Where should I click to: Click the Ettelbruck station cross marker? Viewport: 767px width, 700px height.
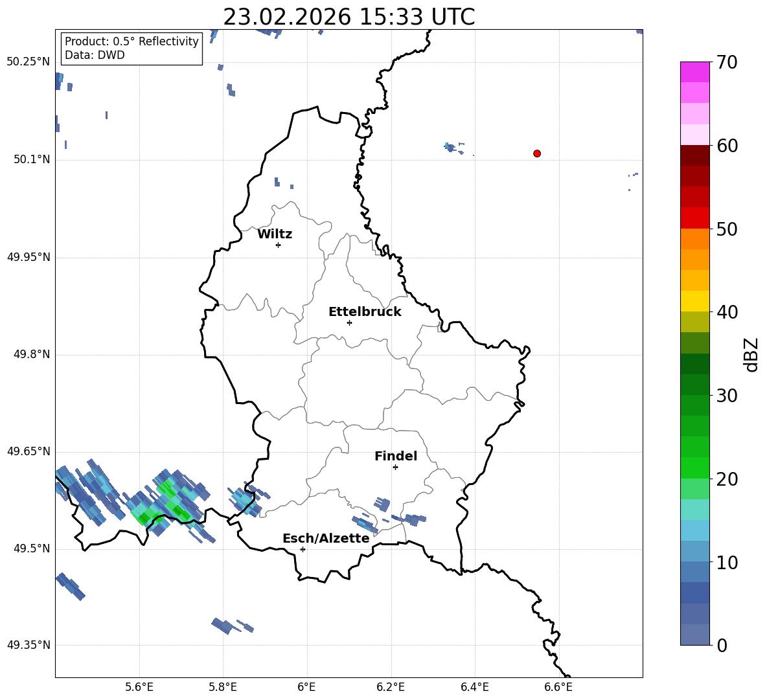tap(349, 322)
